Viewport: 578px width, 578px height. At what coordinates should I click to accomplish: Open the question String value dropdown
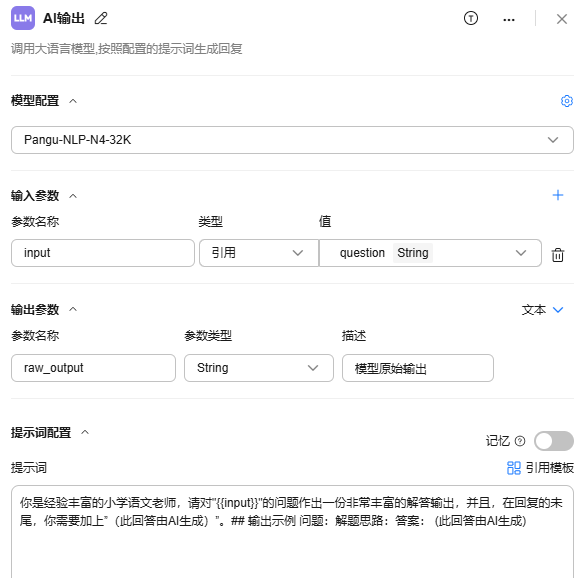point(430,253)
